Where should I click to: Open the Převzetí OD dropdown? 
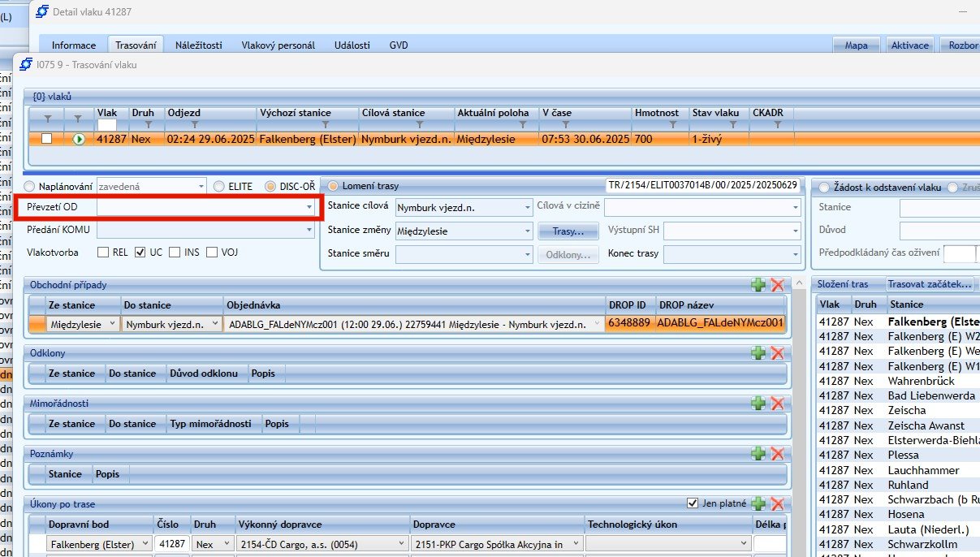tap(309, 208)
